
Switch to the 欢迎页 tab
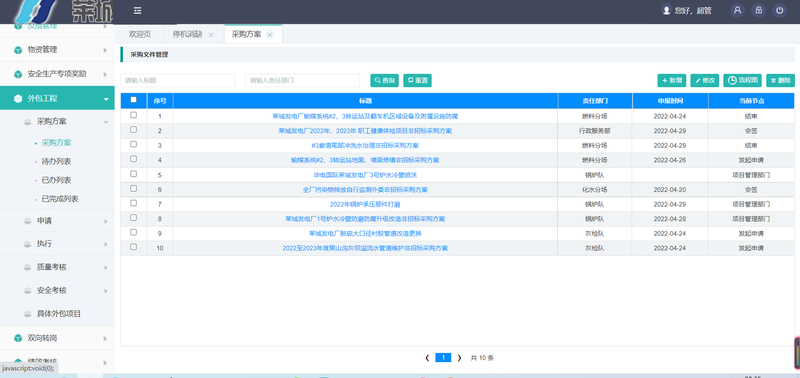(139, 34)
